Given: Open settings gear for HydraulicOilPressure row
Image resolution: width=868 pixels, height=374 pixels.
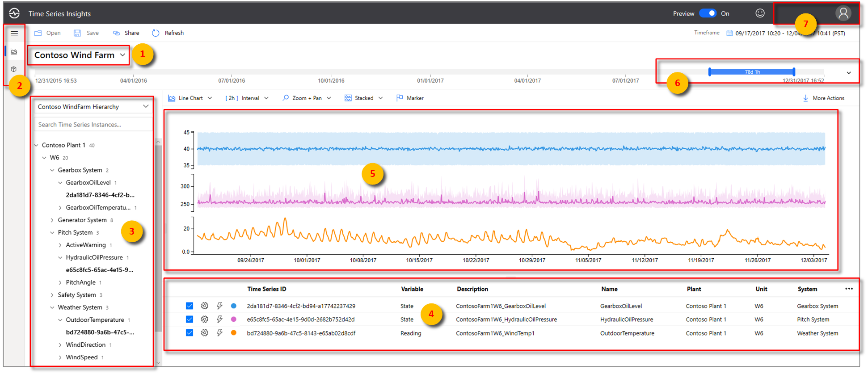Looking at the screenshot, I should [205, 319].
